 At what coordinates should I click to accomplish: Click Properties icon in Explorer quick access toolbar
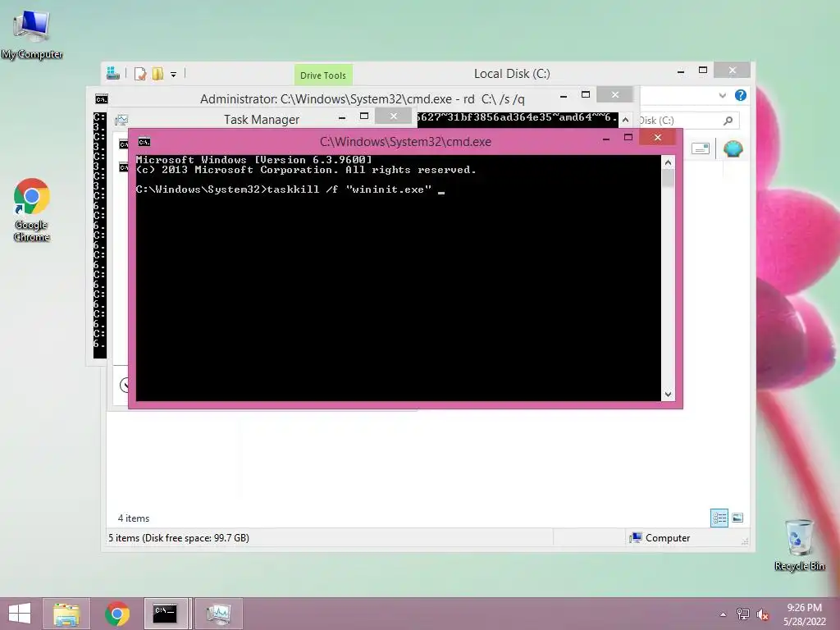pyautogui.click(x=140, y=73)
